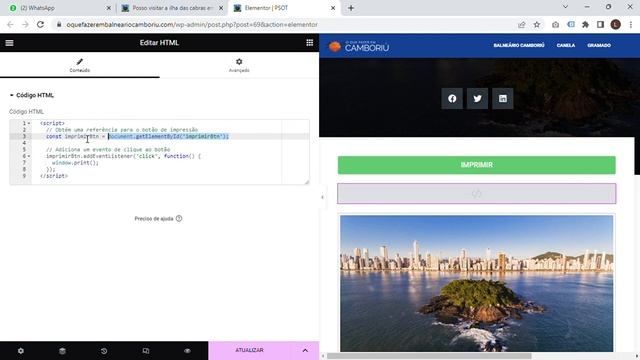The height and width of the screenshot is (360, 640).
Task: Preview changes with the eye icon
Action: click(187, 351)
